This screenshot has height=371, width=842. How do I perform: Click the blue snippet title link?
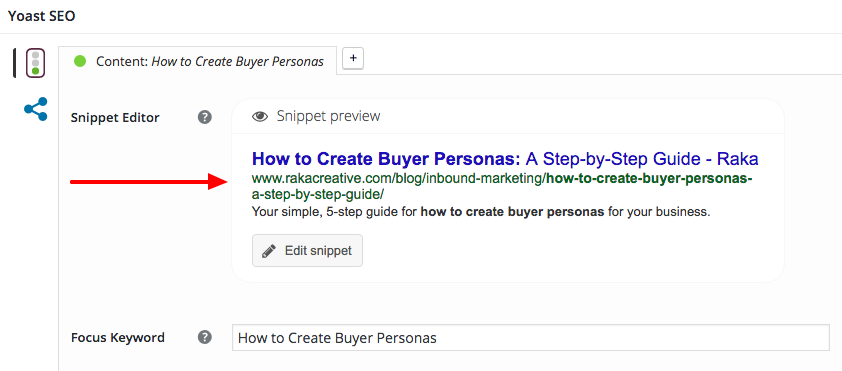(505, 159)
